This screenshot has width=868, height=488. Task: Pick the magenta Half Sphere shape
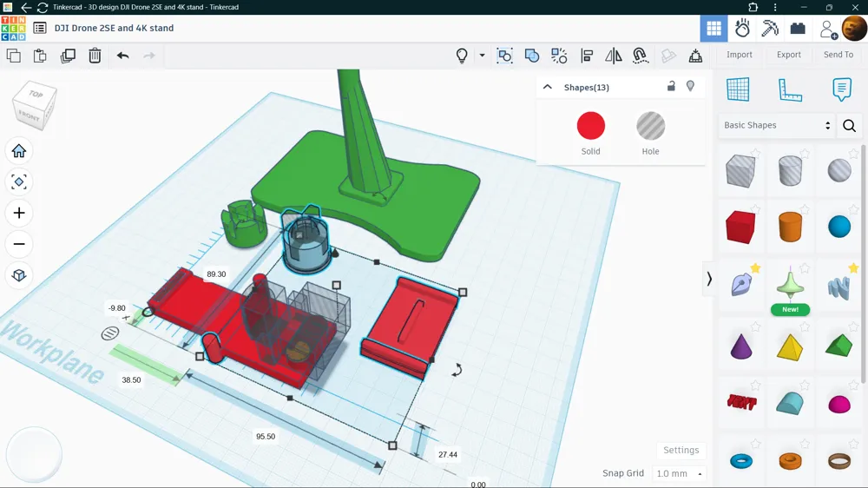839,405
